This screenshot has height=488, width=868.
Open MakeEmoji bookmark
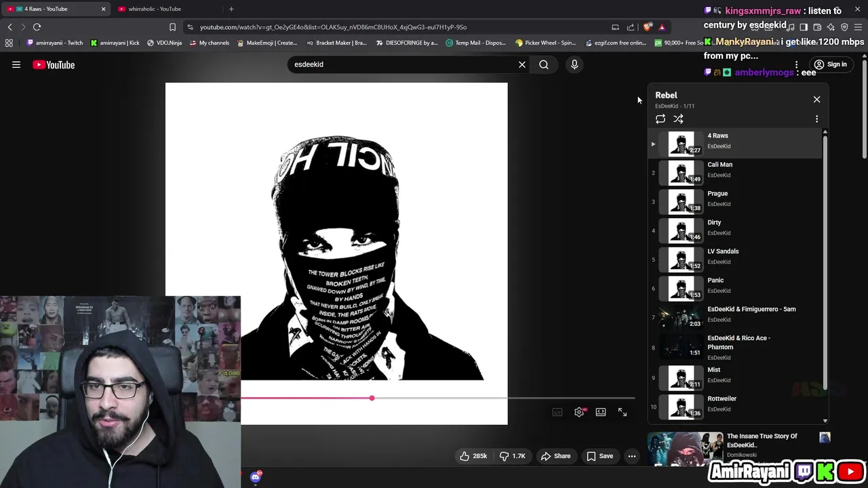click(x=267, y=43)
